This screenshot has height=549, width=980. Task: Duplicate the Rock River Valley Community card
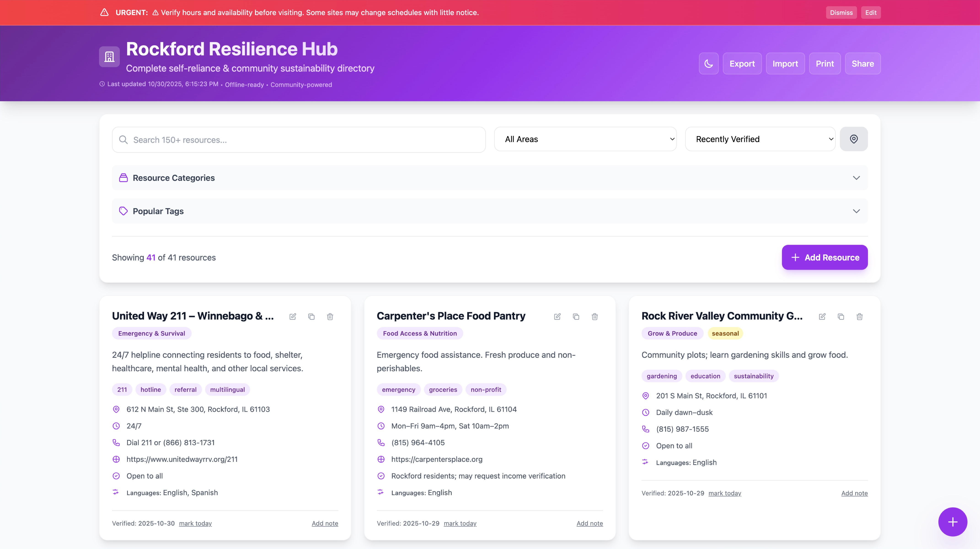(841, 316)
